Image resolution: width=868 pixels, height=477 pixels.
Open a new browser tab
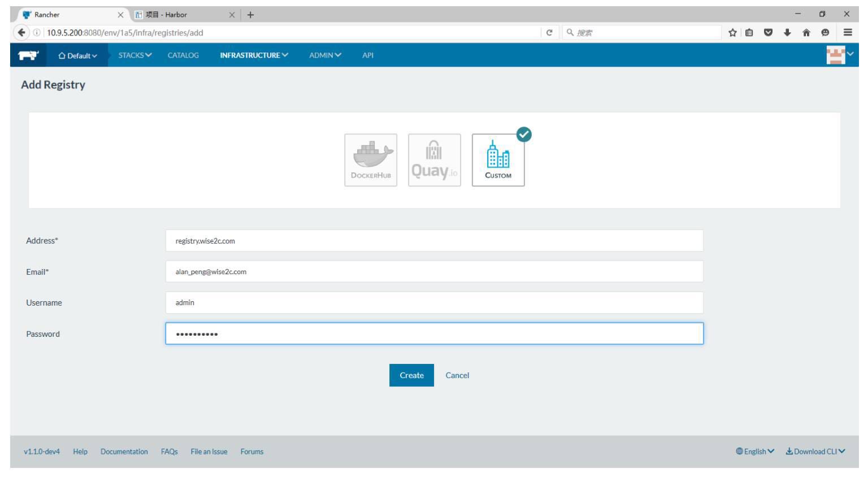[250, 15]
